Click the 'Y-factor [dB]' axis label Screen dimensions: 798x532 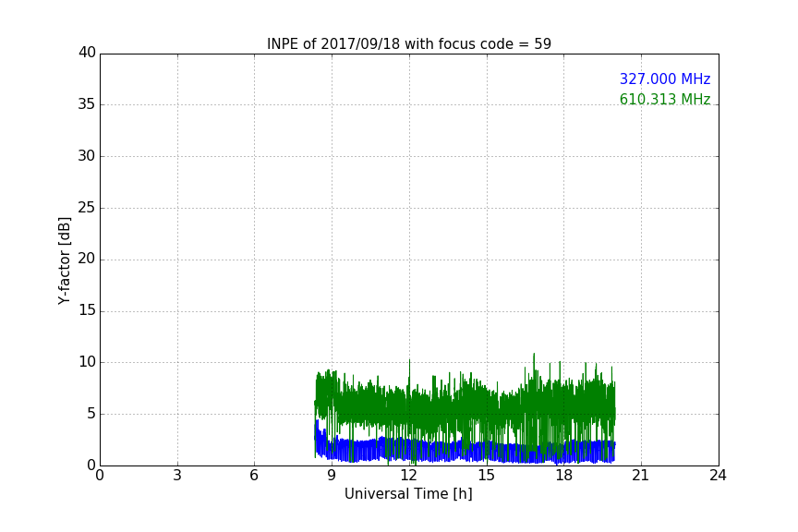64,260
